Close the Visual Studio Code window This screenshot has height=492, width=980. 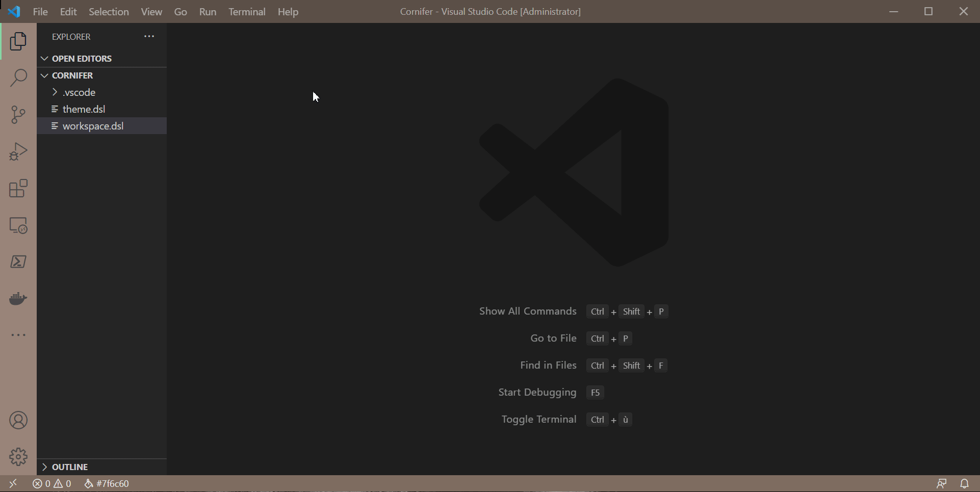pos(963,11)
